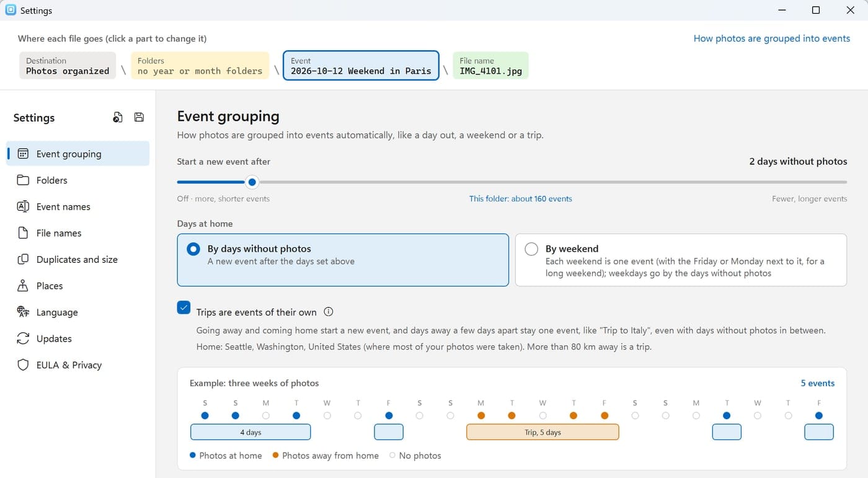
Task: Click the info icon beside the Trips option
Action: point(329,312)
